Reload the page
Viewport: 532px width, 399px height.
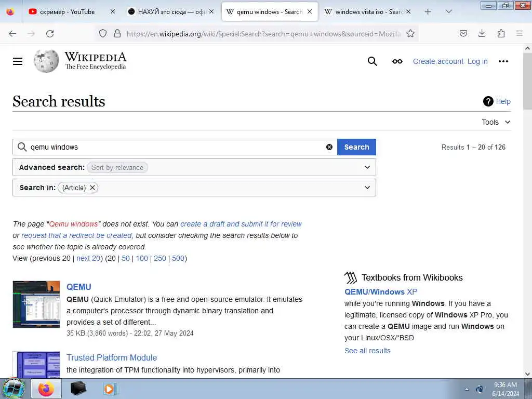pyautogui.click(x=50, y=34)
